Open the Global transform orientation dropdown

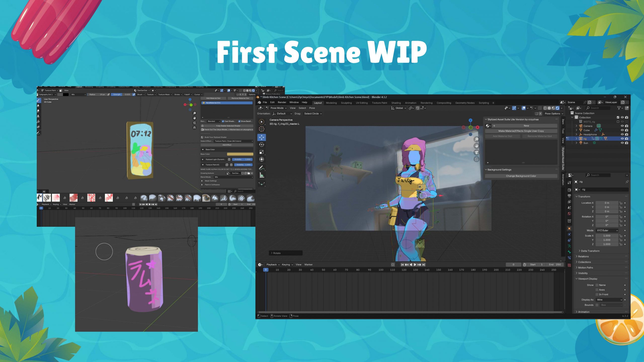click(x=398, y=108)
